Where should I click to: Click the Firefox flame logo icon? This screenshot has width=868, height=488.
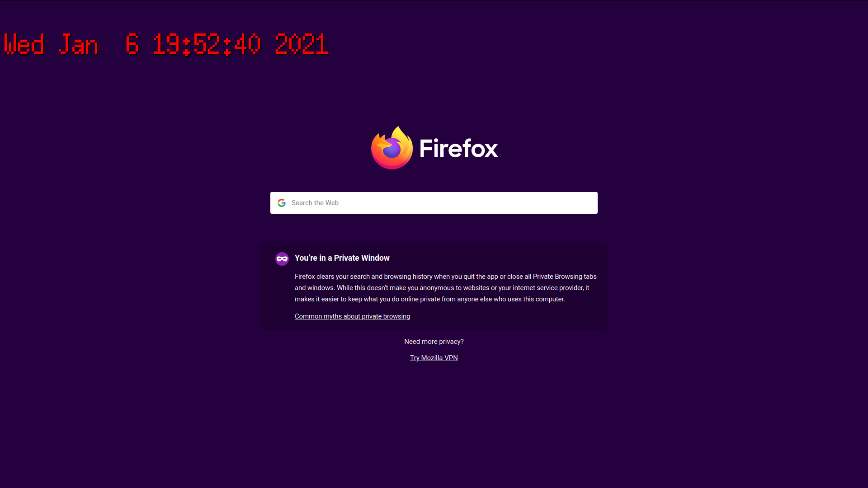392,148
